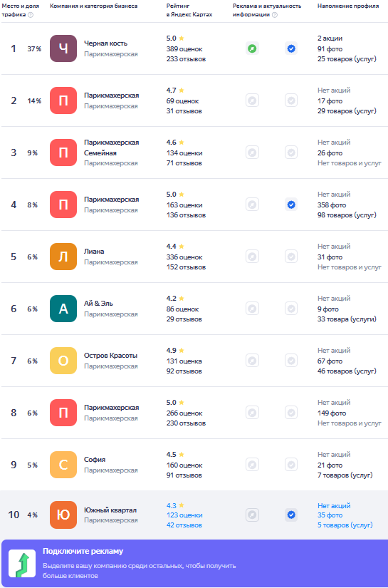The width and height of the screenshot is (388, 588).
Task: Open the София company name
Action: click(x=95, y=460)
